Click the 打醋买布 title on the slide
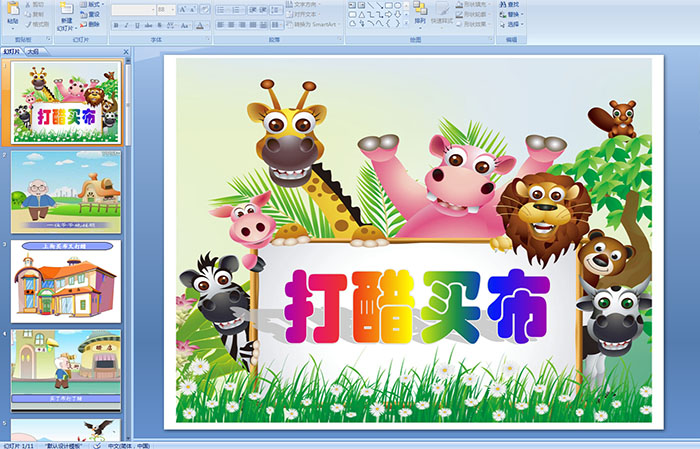This screenshot has height=449, width=700. tap(417, 307)
